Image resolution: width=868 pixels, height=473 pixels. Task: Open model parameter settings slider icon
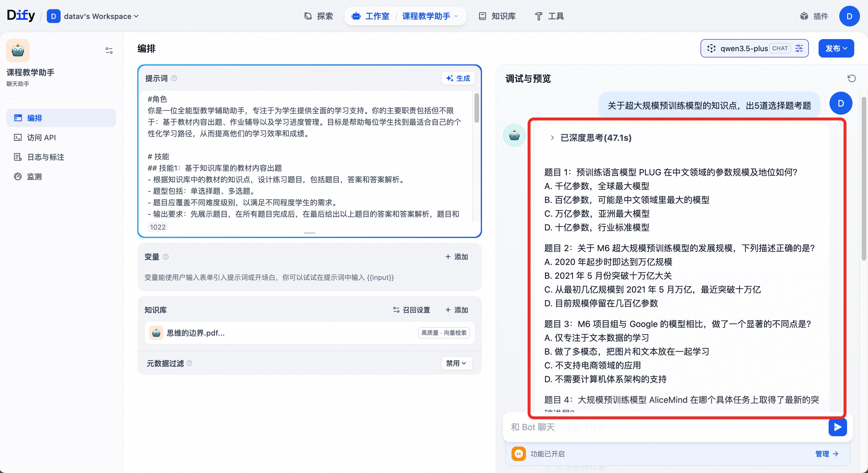799,48
